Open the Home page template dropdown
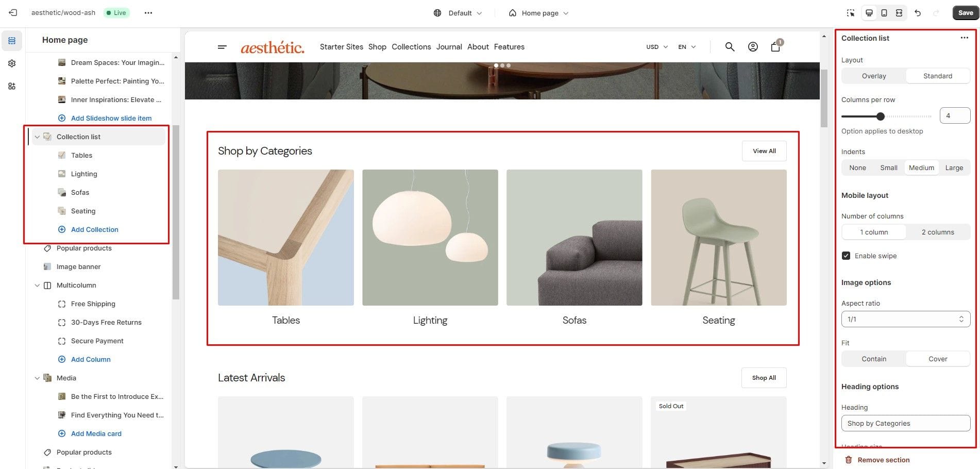Viewport: 980px width, 469px height. coord(538,13)
